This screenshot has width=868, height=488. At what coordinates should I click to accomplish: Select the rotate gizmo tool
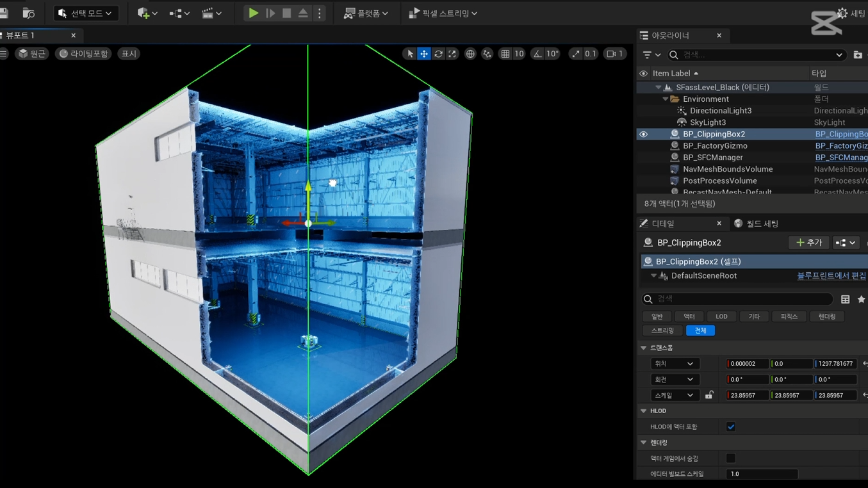[x=438, y=54]
